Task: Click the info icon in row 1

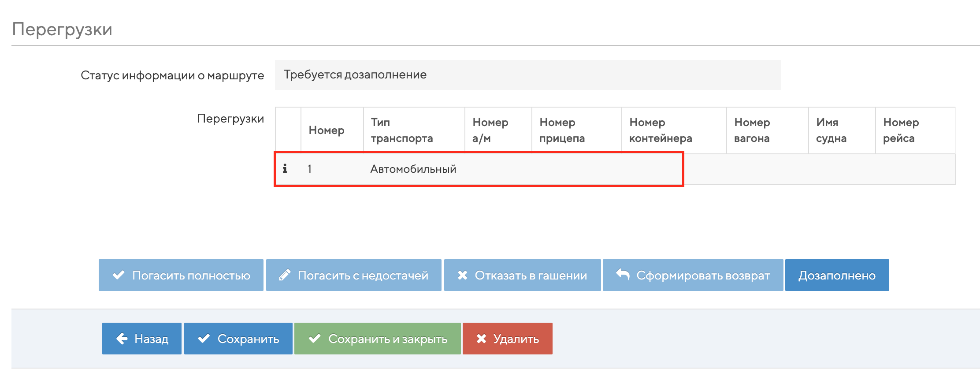Action: coord(285,168)
